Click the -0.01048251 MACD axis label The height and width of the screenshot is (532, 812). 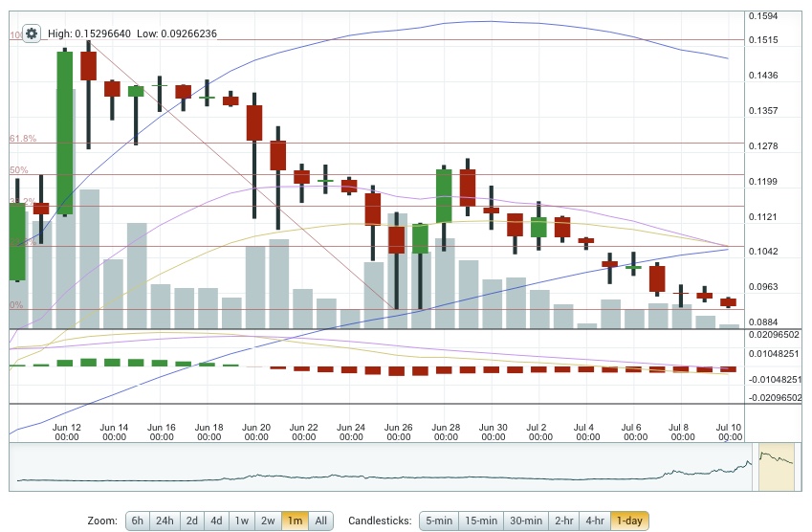coord(776,380)
